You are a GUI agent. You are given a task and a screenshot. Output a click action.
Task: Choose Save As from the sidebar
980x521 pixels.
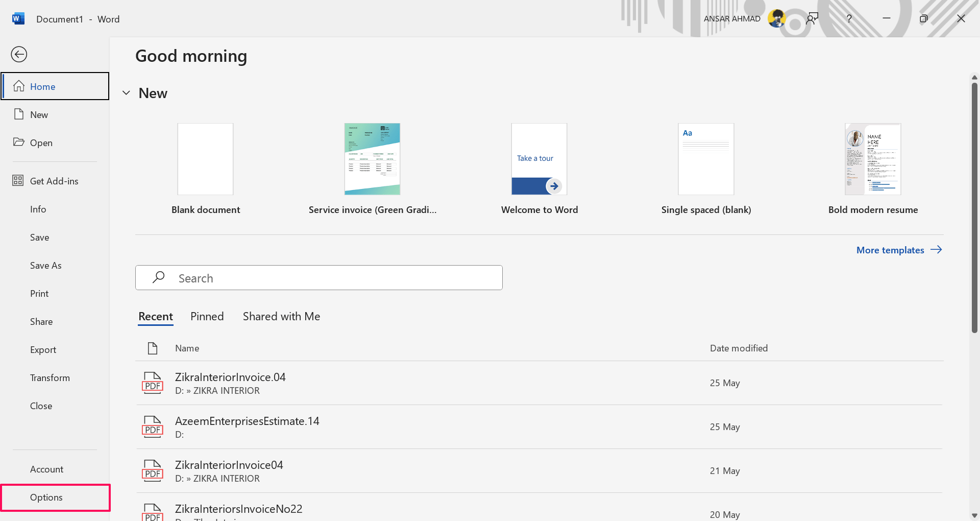pyautogui.click(x=45, y=265)
